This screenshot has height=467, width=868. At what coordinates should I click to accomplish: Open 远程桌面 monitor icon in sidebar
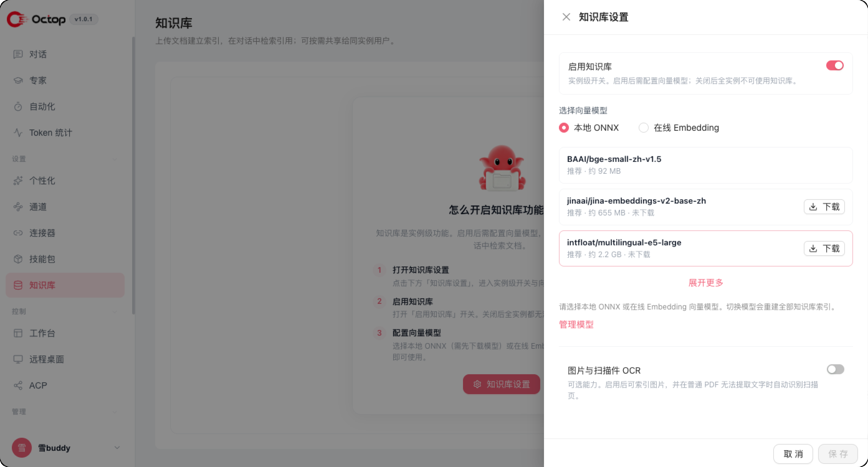tap(18, 359)
